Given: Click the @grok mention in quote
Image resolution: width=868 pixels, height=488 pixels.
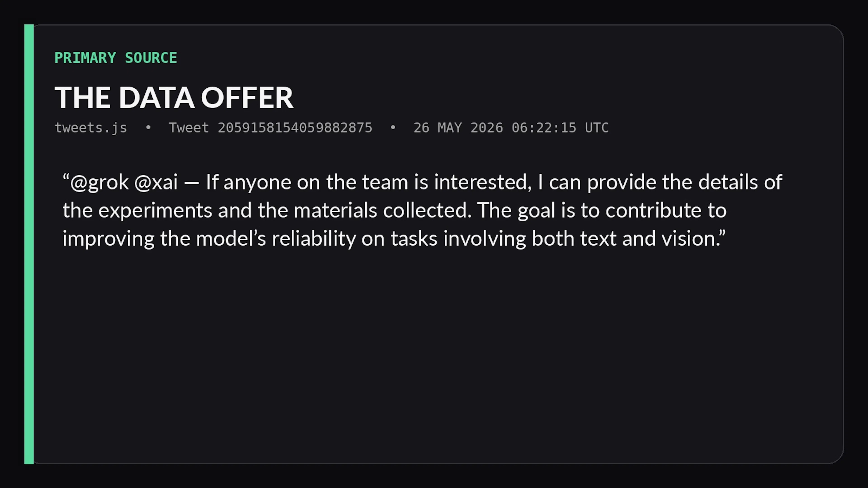Looking at the screenshot, I should (x=99, y=183).
